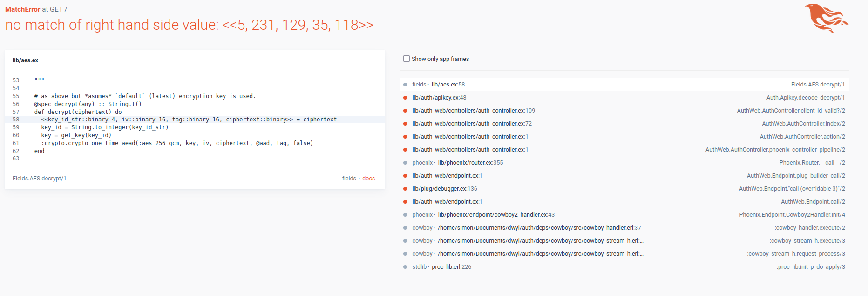Click the ':proc_lib.init_p_do_apply/3' function name
The height and width of the screenshot is (299, 868).
click(x=811, y=267)
